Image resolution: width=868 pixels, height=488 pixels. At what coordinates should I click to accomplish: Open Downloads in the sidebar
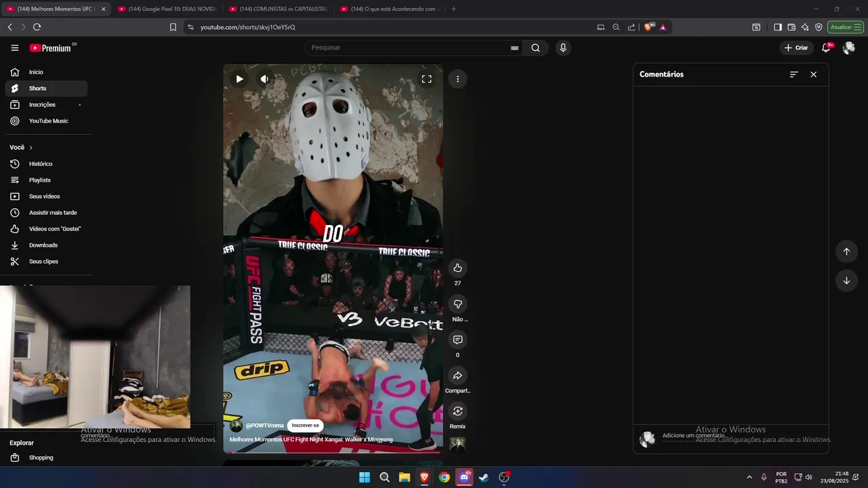46,245
